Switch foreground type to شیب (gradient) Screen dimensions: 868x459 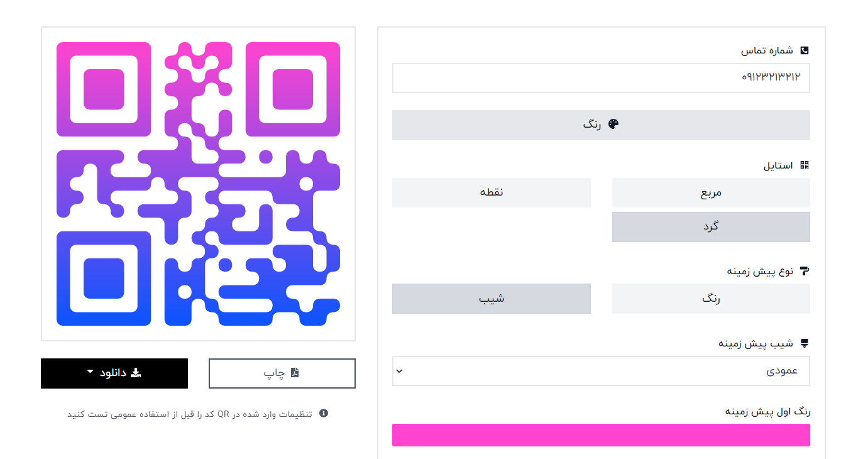[x=491, y=299]
